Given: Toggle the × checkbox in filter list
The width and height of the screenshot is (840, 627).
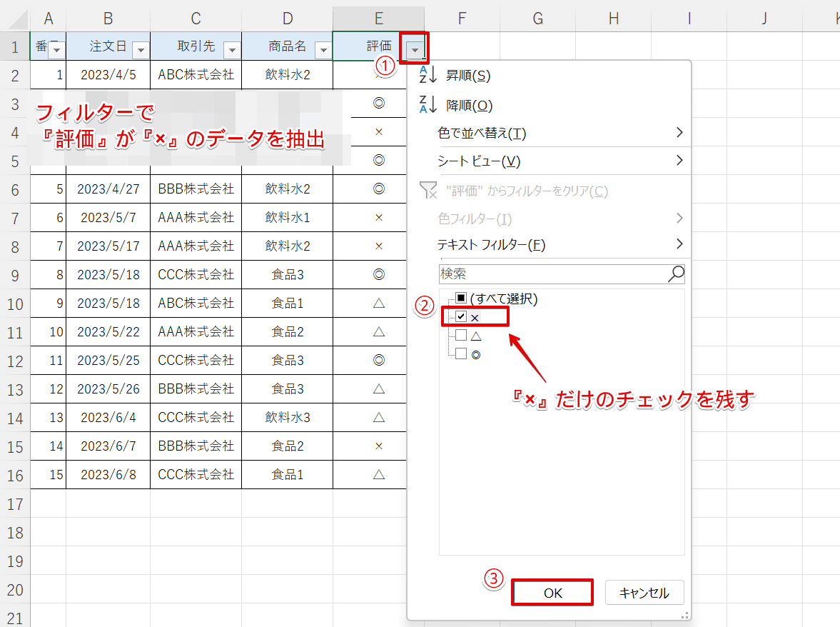Looking at the screenshot, I should [461, 316].
